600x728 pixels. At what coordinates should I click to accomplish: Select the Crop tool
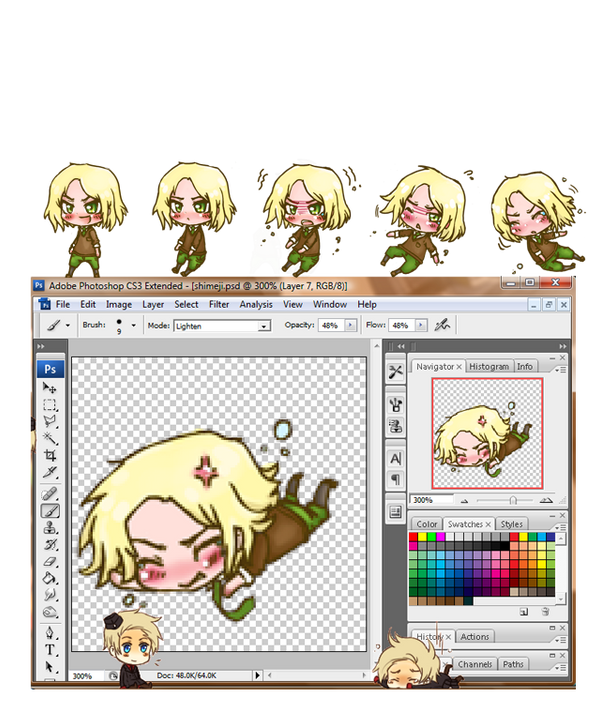pos(50,455)
